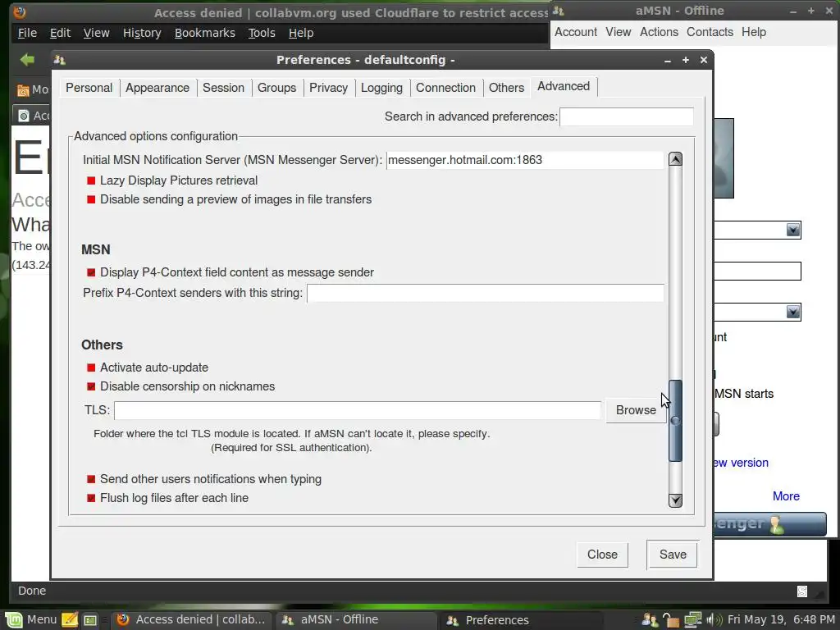This screenshot has width=840, height=630.
Task: Open the History menu in Firefox
Action: tap(142, 33)
